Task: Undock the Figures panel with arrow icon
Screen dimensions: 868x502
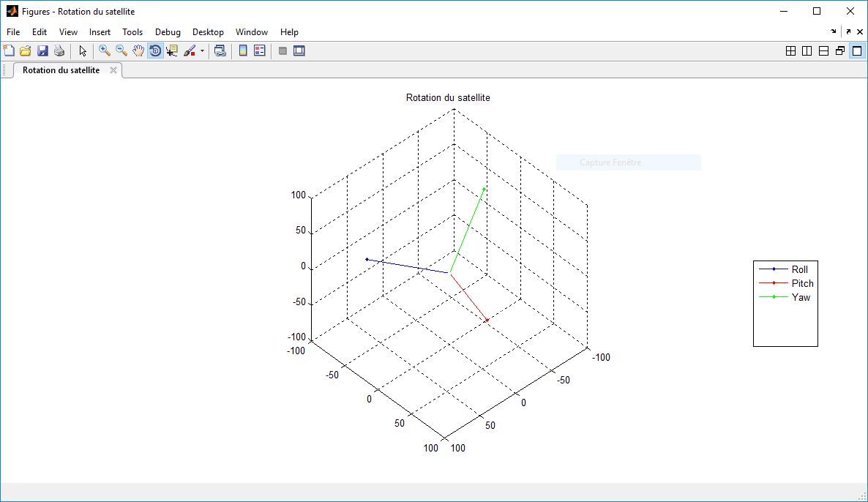Action: click(x=849, y=31)
